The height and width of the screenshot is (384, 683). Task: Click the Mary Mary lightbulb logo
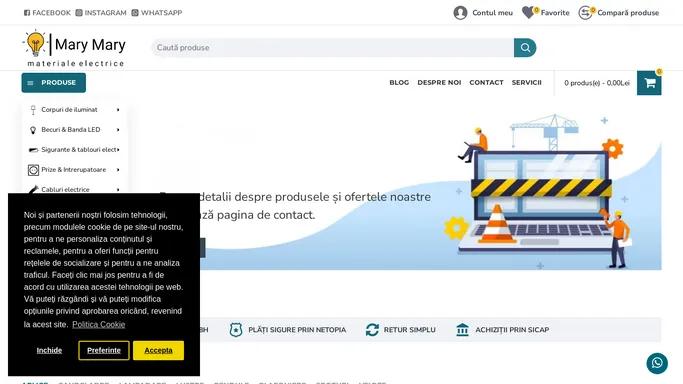pos(35,44)
